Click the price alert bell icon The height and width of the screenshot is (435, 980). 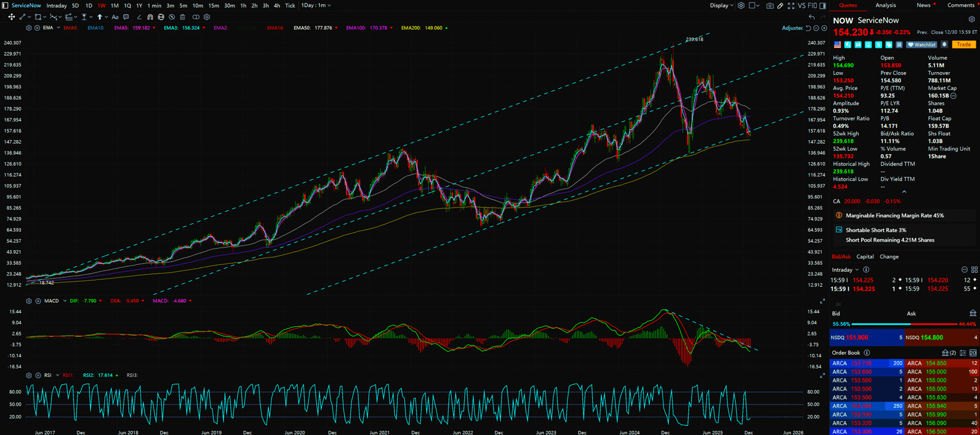944,45
